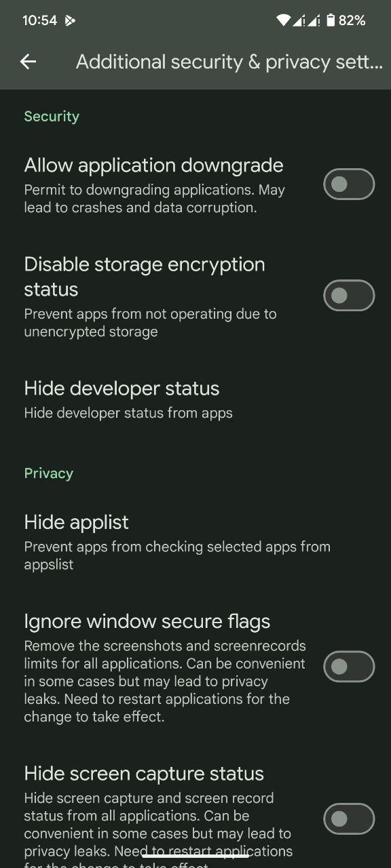Tap the 10:54 clock in status bar
This screenshot has height=868, width=391.
coord(40,21)
